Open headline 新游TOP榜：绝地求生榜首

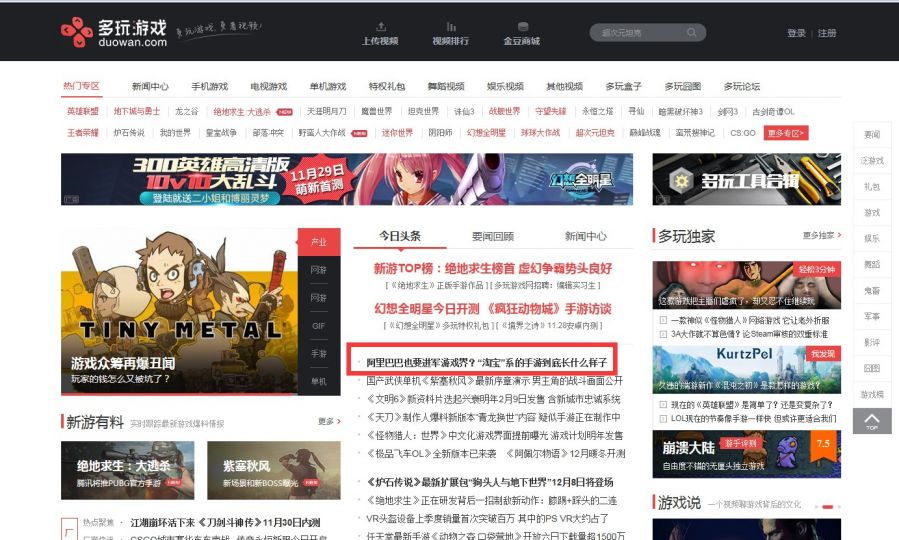493,268
